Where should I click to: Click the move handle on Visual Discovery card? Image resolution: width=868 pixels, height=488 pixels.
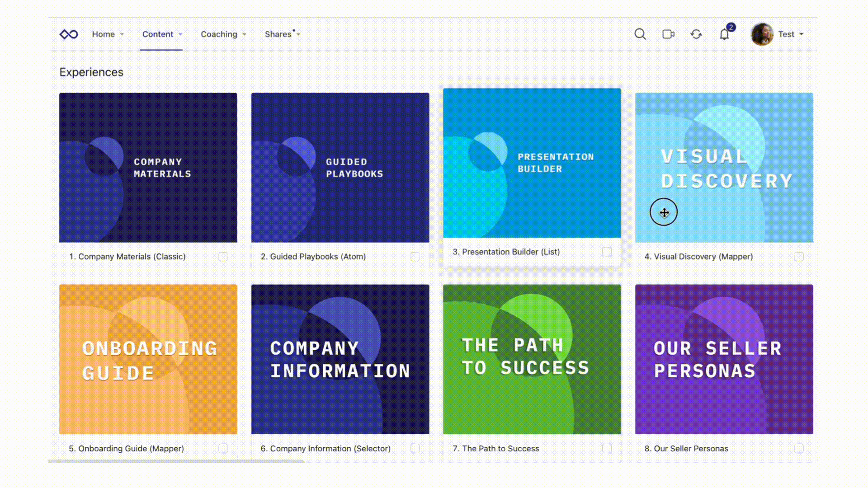pyautogui.click(x=664, y=212)
